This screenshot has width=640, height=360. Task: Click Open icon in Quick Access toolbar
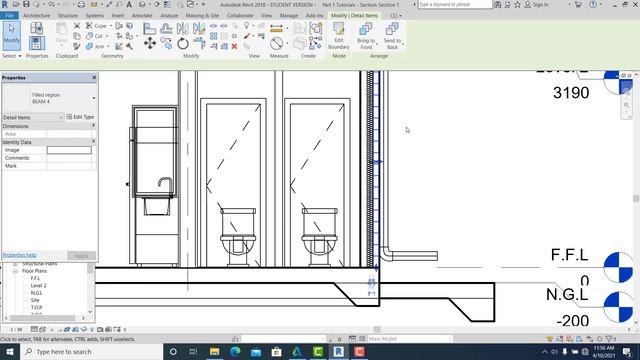(x=16, y=4)
